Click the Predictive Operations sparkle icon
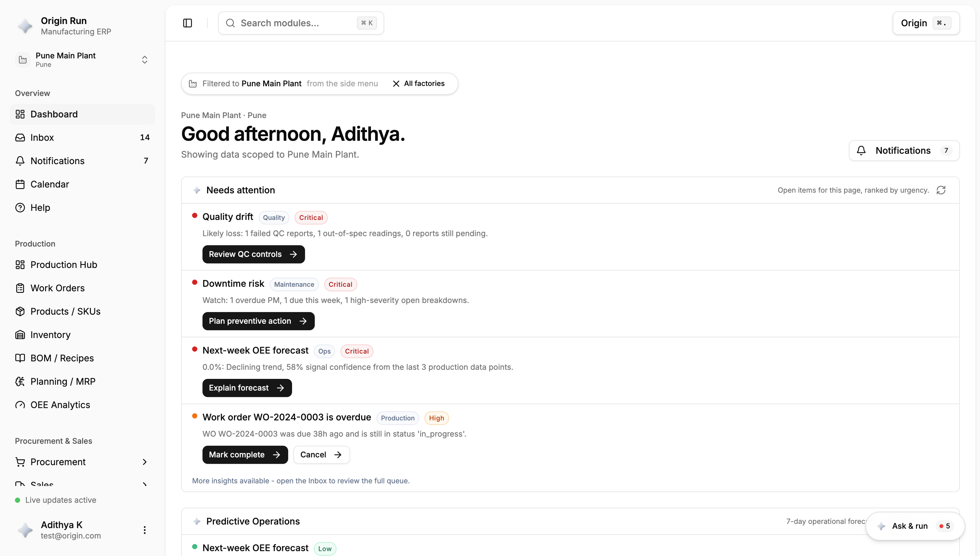980x556 pixels. coord(197,521)
